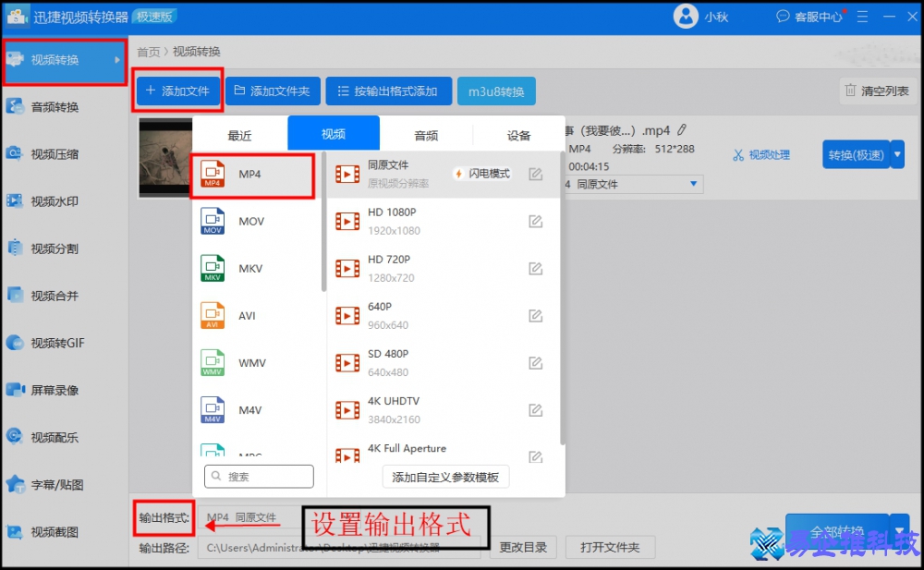
Task: Click inside the format search box
Action: [259, 476]
